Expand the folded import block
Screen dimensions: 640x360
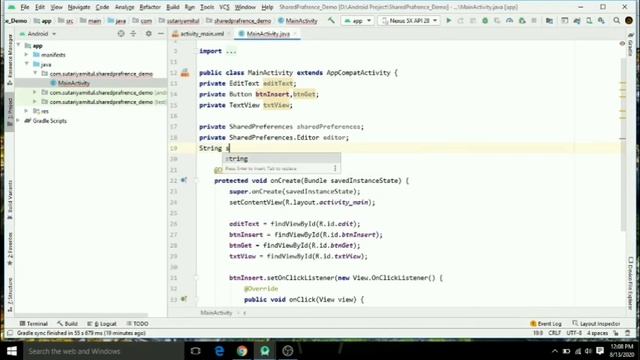click(x=231, y=51)
